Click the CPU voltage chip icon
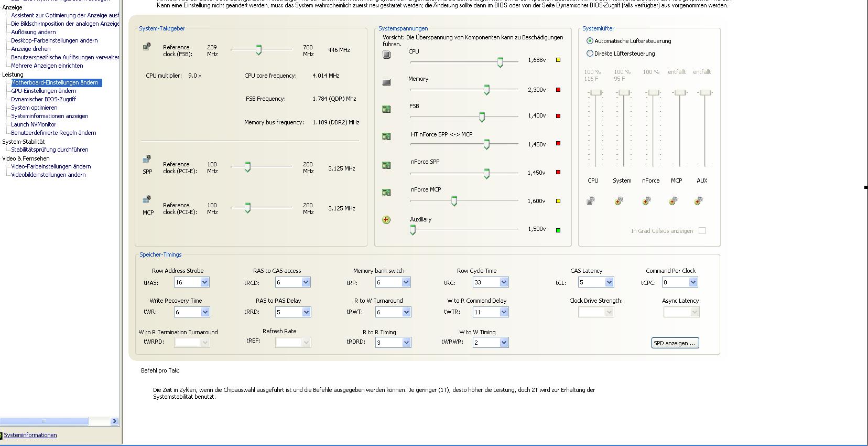The height and width of the screenshot is (446, 868). tap(387, 55)
